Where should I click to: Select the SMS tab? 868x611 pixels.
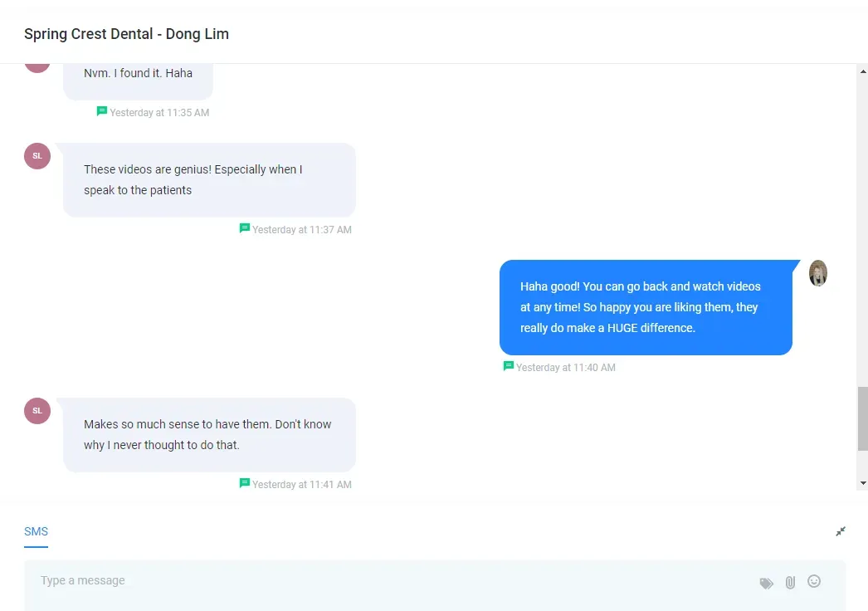[x=36, y=531]
